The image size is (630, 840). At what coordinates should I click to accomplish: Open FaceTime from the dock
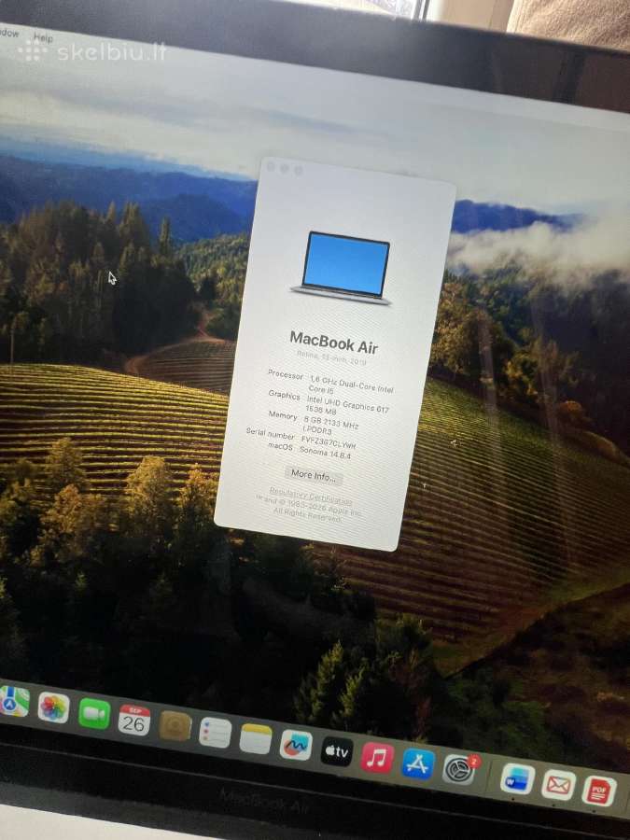coord(94,714)
